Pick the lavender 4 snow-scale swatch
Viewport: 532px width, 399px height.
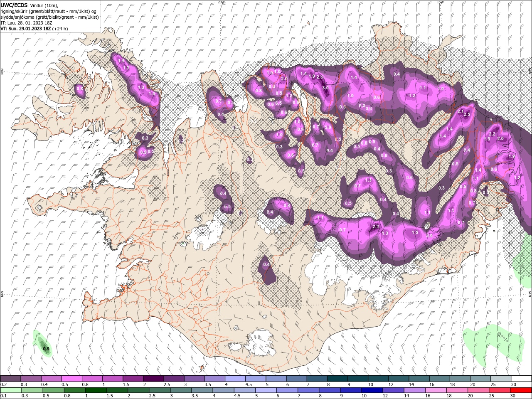point(235,379)
